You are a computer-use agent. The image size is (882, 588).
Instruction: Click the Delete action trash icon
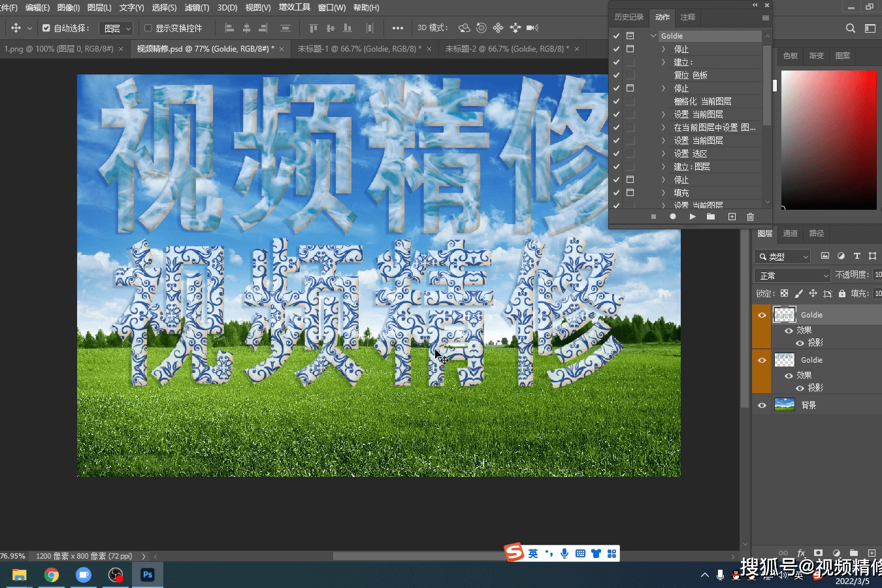[x=750, y=216]
